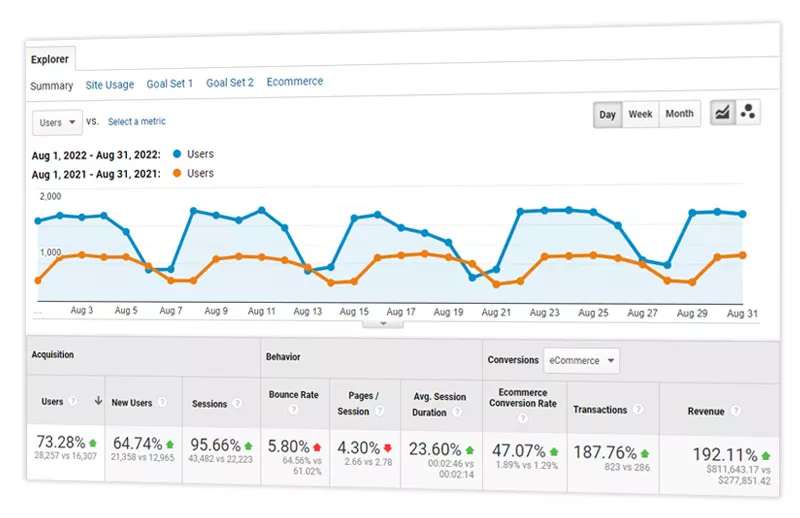Click the Aug 1, 2021 date range label
The image size is (800, 518).
(x=96, y=174)
